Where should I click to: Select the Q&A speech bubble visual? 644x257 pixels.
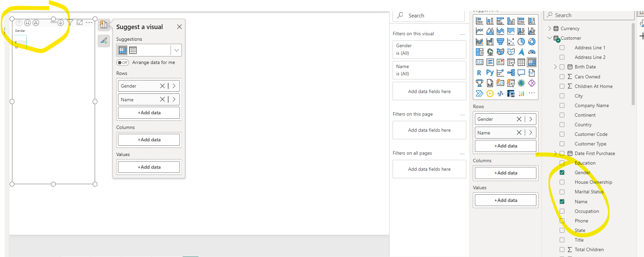pyautogui.click(x=521, y=73)
